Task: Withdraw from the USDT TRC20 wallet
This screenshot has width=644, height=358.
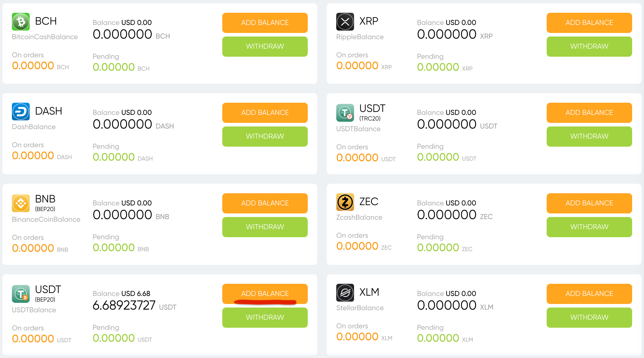Action: 589,137
